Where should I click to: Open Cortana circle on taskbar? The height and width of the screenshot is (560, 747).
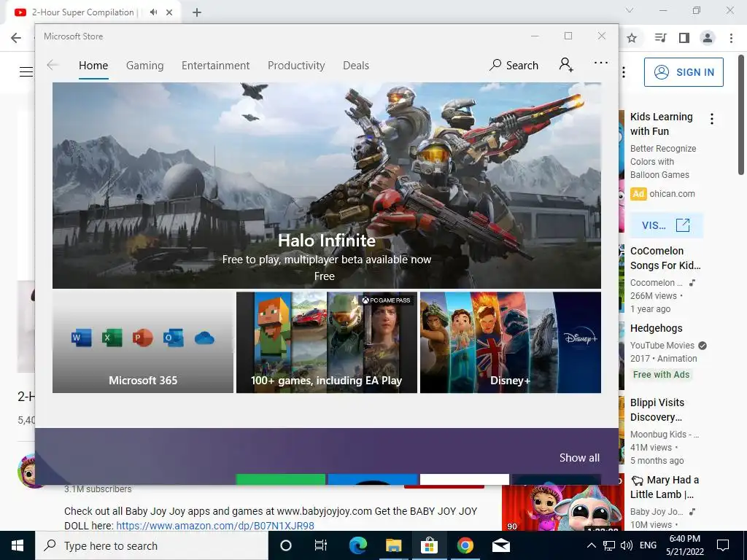click(286, 545)
